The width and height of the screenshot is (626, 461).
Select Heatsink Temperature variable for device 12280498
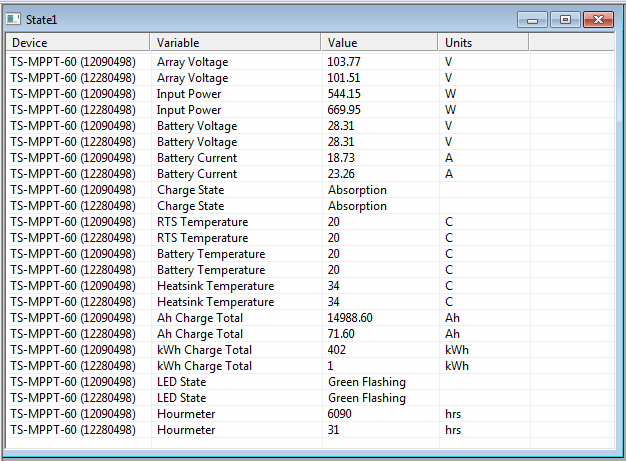(x=216, y=302)
